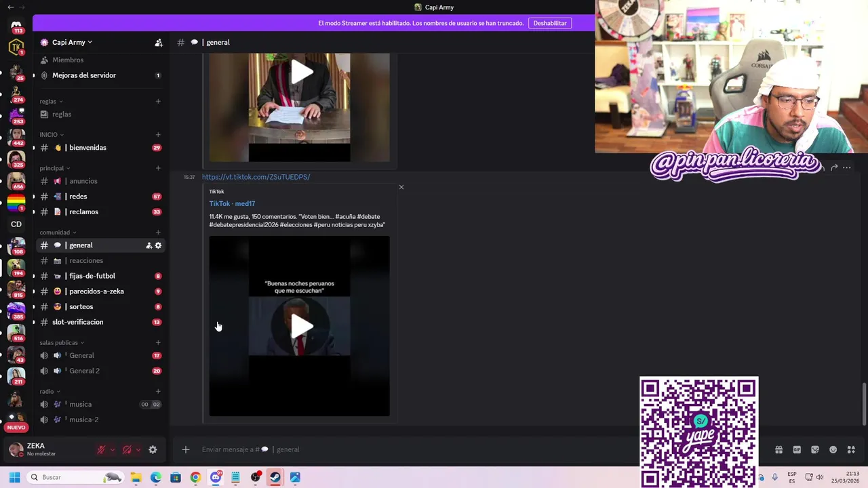Open the ZEKA user profile panel
The height and width of the screenshot is (488, 868).
[x=49, y=449]
